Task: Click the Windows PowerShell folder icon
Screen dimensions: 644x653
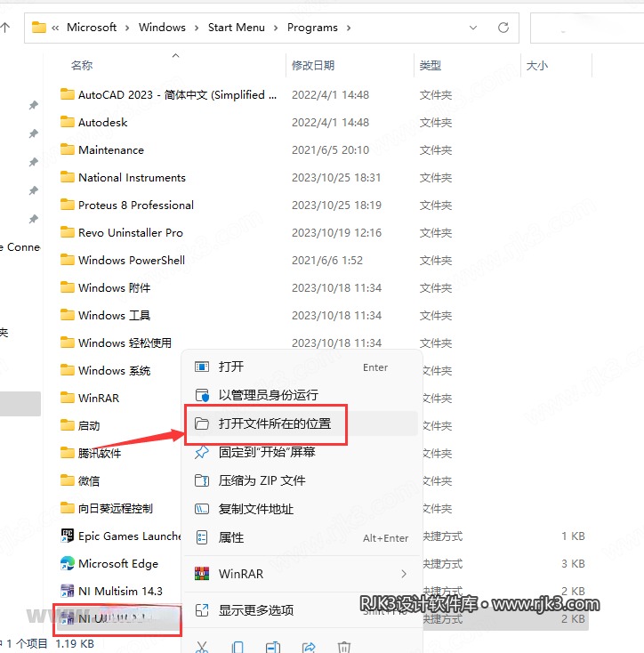Action: (x=68, y=260)
